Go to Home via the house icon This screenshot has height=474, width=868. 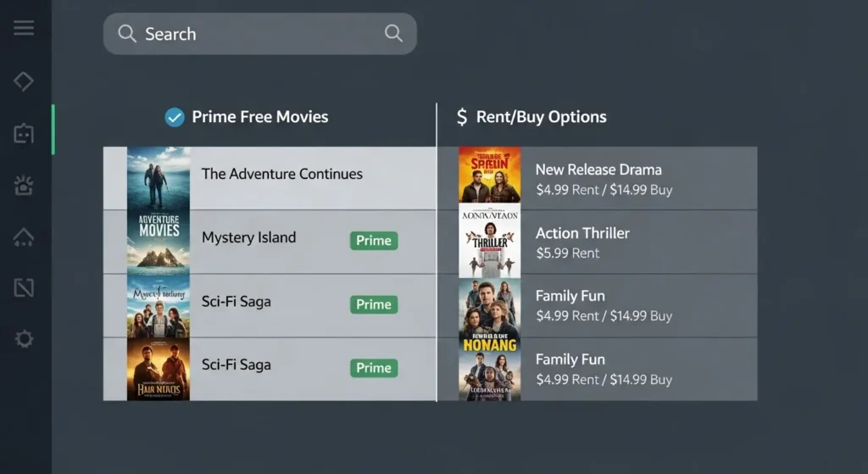coord(24,237)
